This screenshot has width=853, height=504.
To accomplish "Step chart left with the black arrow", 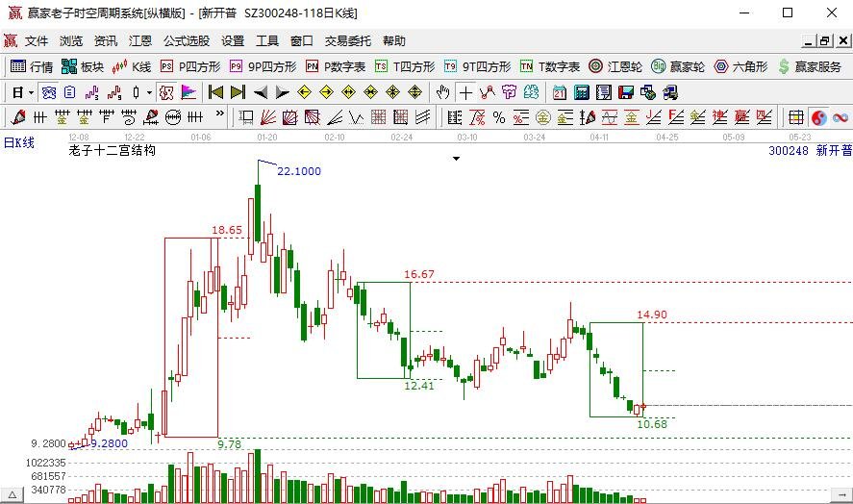I will [261, 93].
